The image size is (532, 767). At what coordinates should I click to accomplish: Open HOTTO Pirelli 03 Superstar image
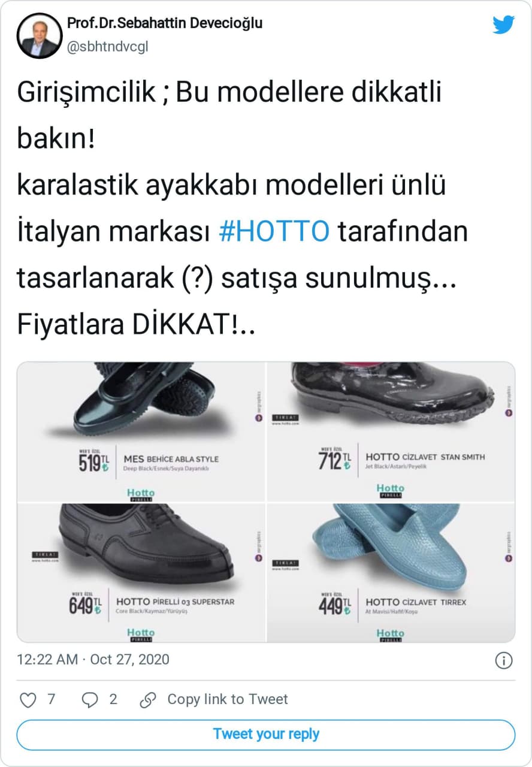click(141, 573)
